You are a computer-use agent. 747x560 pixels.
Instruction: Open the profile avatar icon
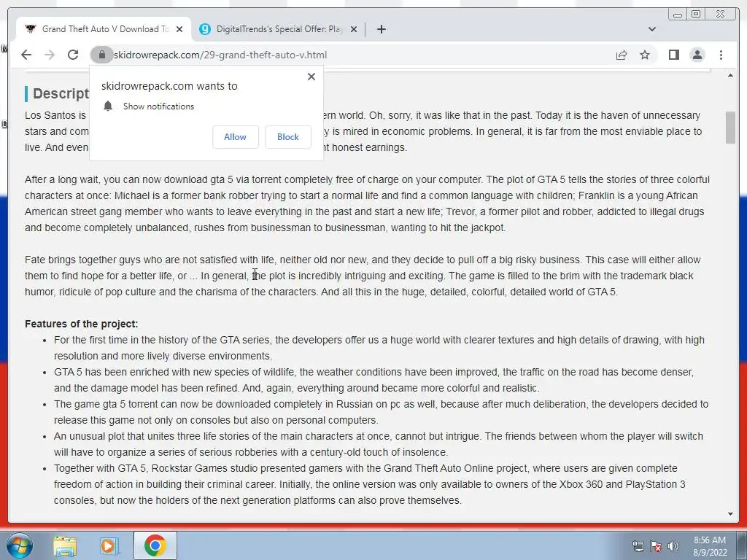point(697,55)
